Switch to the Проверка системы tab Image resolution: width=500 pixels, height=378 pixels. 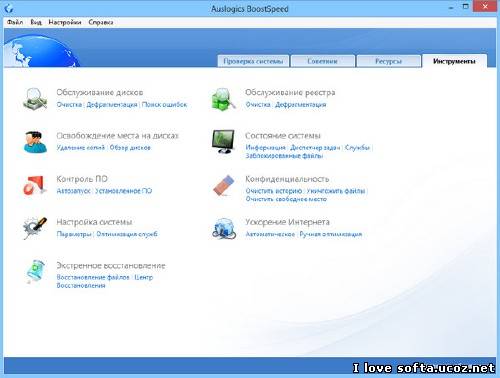253,61
